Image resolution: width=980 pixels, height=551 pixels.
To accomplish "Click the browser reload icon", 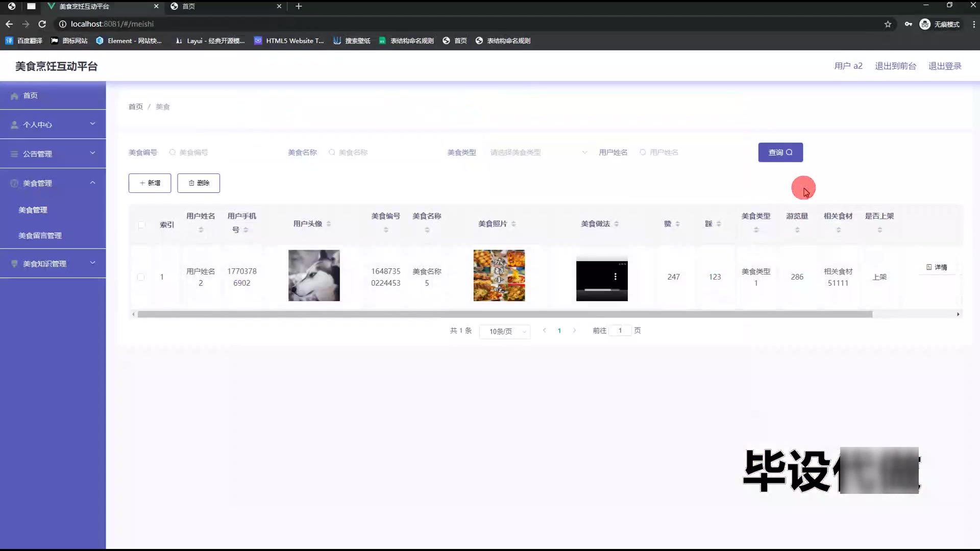I will [42, 24].
